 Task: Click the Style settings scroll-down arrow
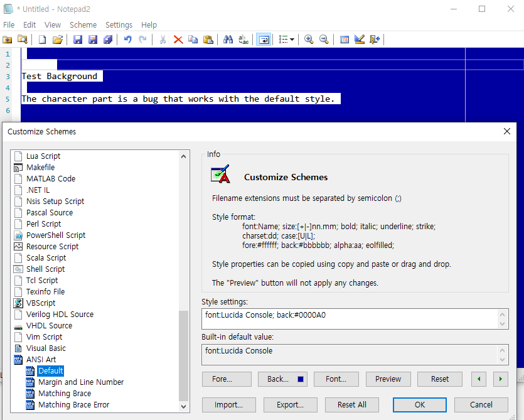(502, 324)
